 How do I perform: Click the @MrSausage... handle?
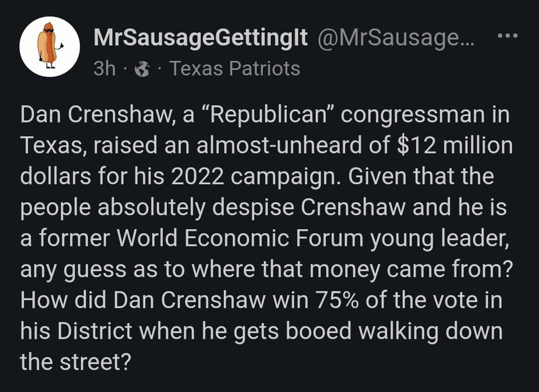396,38
